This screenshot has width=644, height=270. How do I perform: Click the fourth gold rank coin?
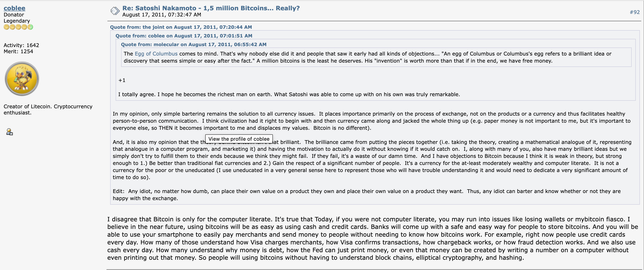pos(24,27)
